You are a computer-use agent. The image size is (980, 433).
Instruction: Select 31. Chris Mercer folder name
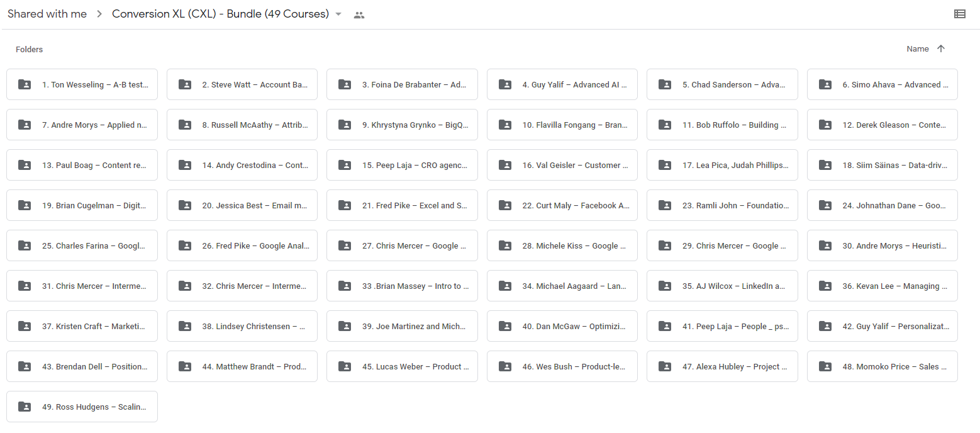[95, 286]
